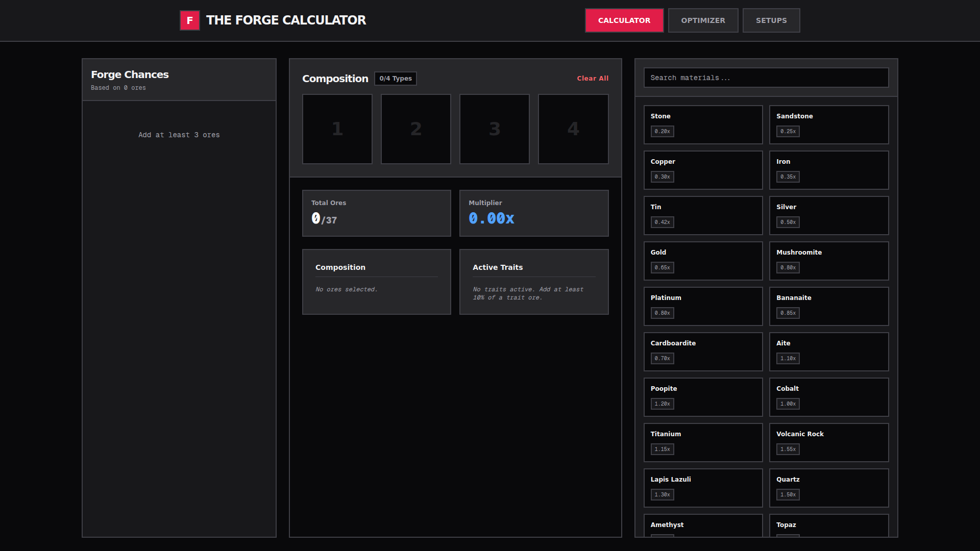Choose the Cobalt ore card
Image resolution: width=980 pixels, height=551 pixels.
pos(828,397)
